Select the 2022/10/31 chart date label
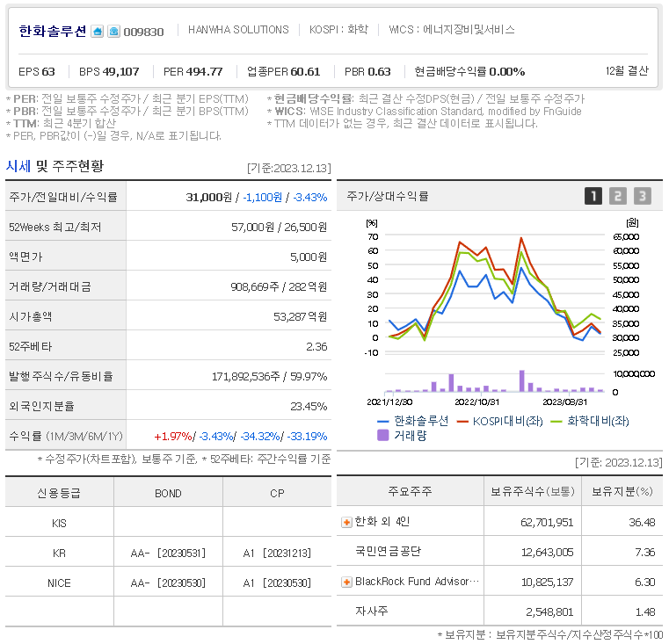This screenshot has width=669, height=644. [477, 402]
